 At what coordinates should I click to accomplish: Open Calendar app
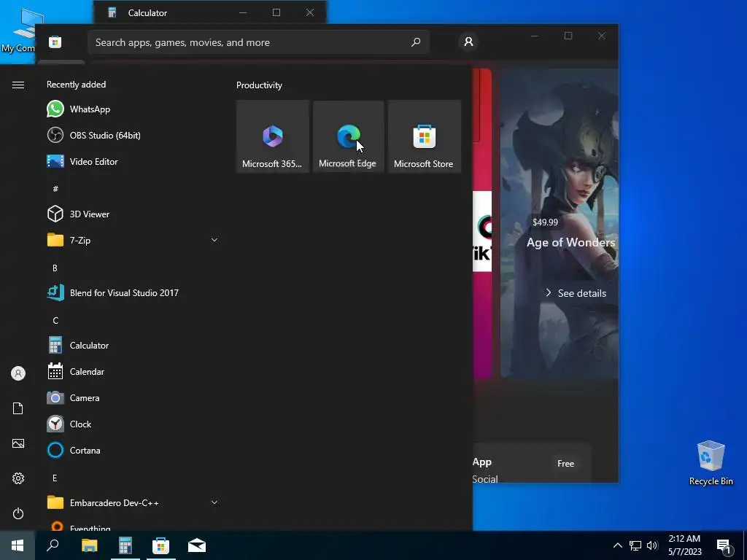coord(133,371)
